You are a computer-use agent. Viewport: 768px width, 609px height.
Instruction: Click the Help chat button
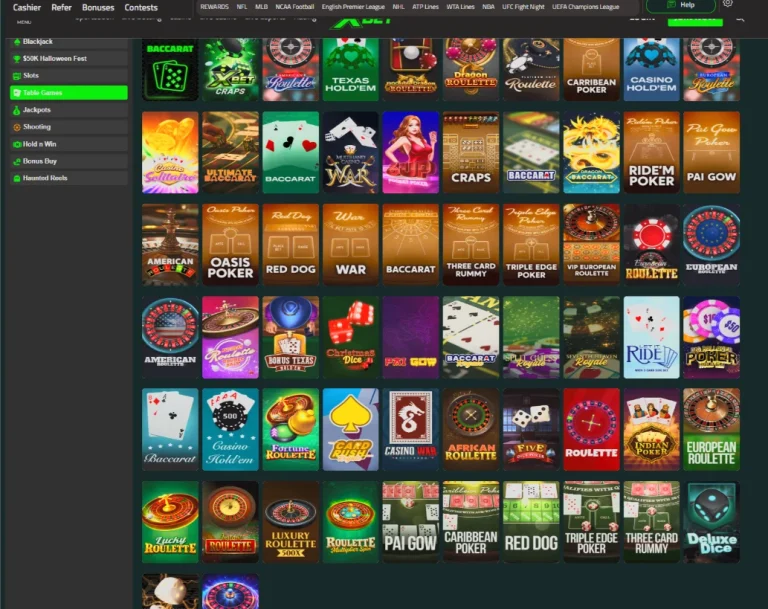[681, 5]
